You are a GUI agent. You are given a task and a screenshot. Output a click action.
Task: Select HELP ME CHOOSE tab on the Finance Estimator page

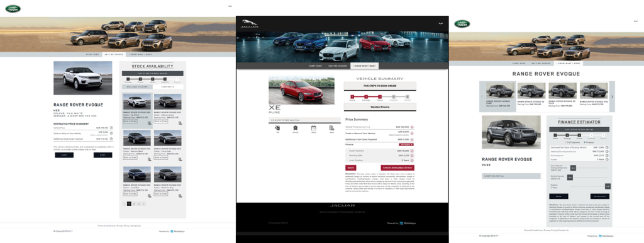(x=540, y=64)
